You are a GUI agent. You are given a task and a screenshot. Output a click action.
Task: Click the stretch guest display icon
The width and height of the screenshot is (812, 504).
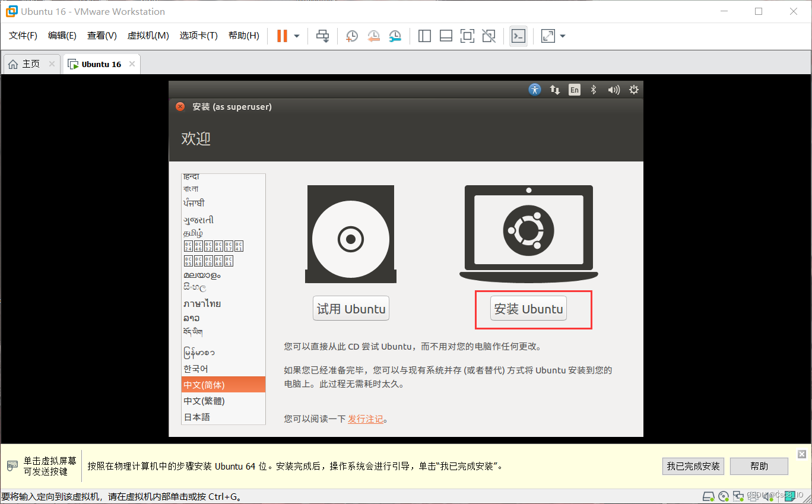(x=548, y=36)
